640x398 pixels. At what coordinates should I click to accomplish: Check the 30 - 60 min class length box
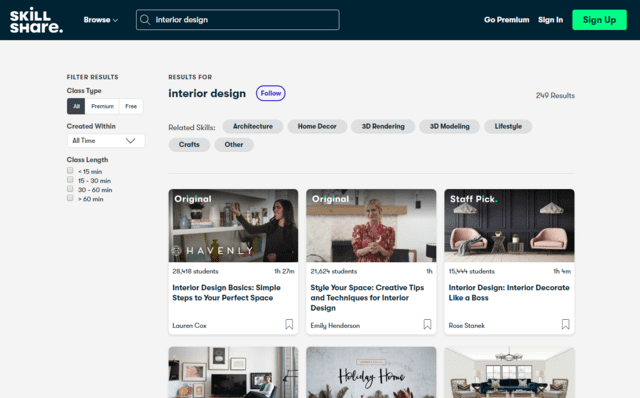(70, 189)
